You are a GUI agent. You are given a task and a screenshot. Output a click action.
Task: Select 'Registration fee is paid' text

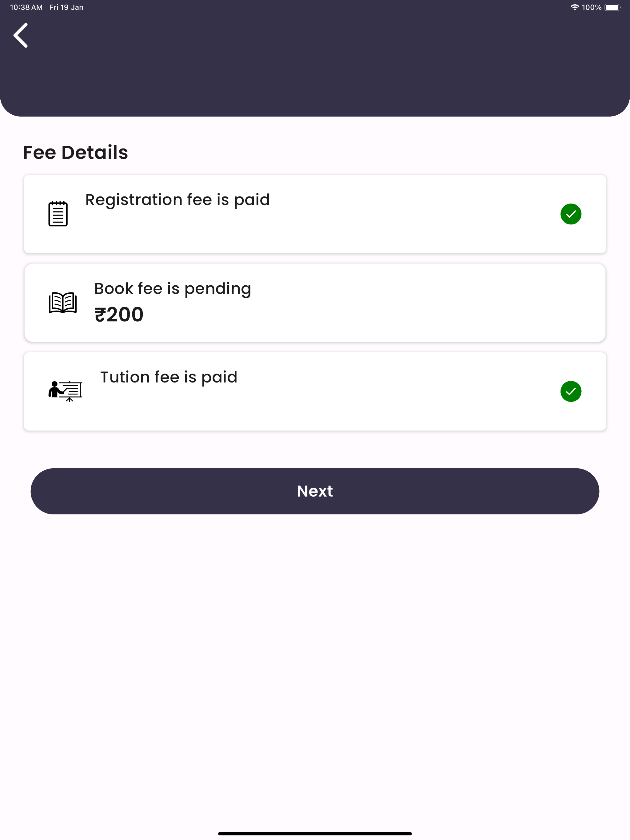[x=177, y=200]
